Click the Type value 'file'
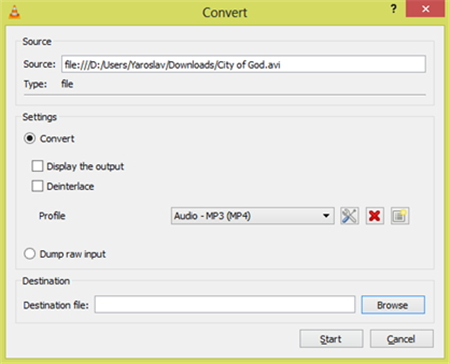Image resolution: width=450 pixels, height=364 pixels. coord(67,84)
